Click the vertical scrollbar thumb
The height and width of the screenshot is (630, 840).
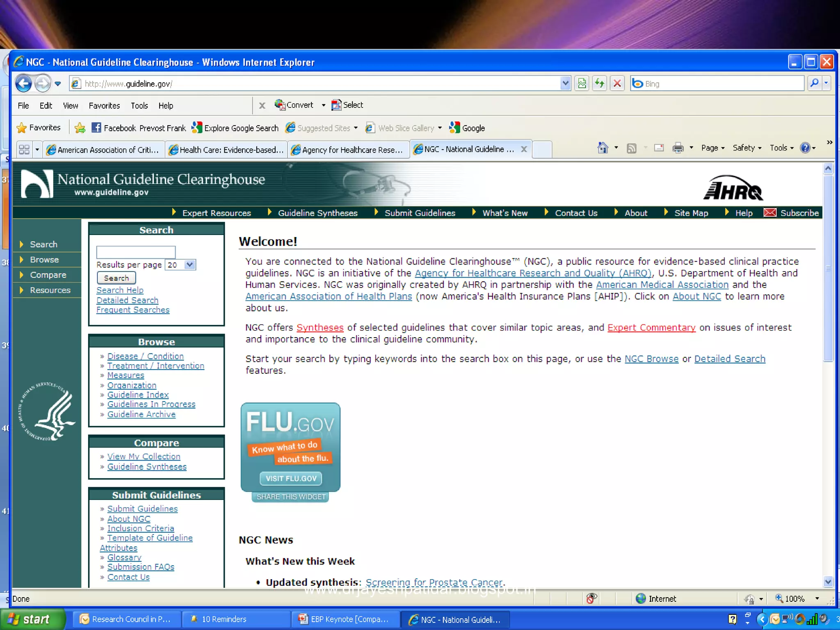[828, 268]
